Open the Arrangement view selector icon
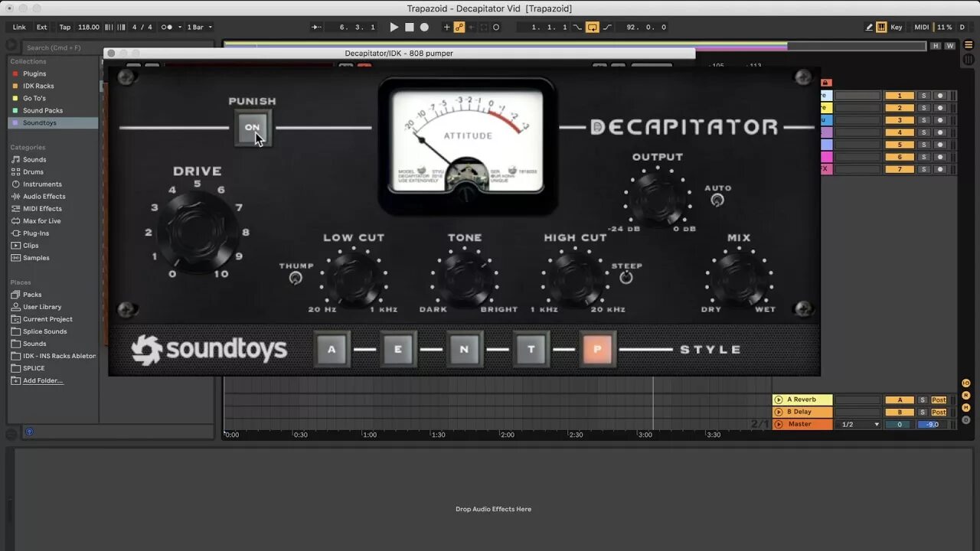This screenshot has width=980, height=551. [969, 45]
